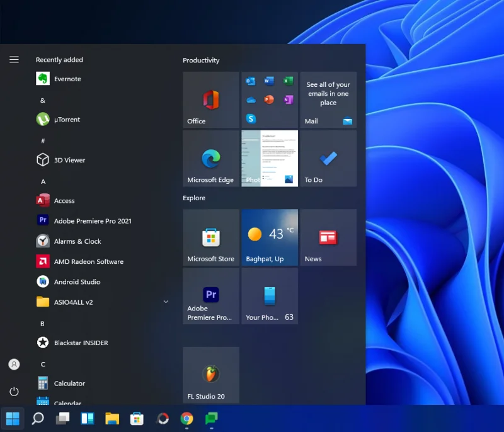Jump to apps starting with B
Screen dimensions: 504x432
pos(42,323)
